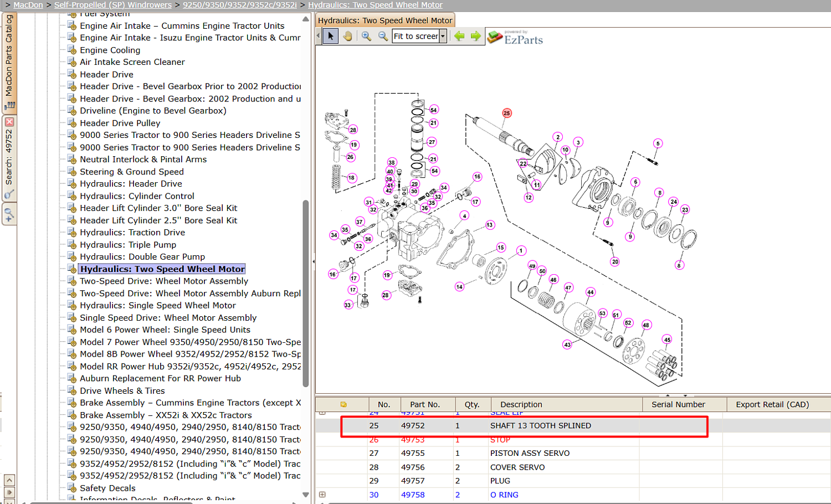
Task: Open the Hydraulics: Two Speed Wheel Motor breadcrumb
Action: tap(376, 5)
